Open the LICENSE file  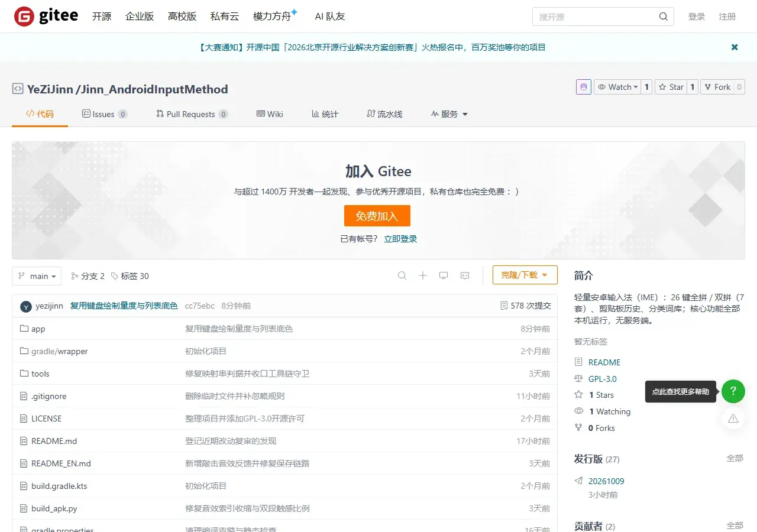point(46,419)
